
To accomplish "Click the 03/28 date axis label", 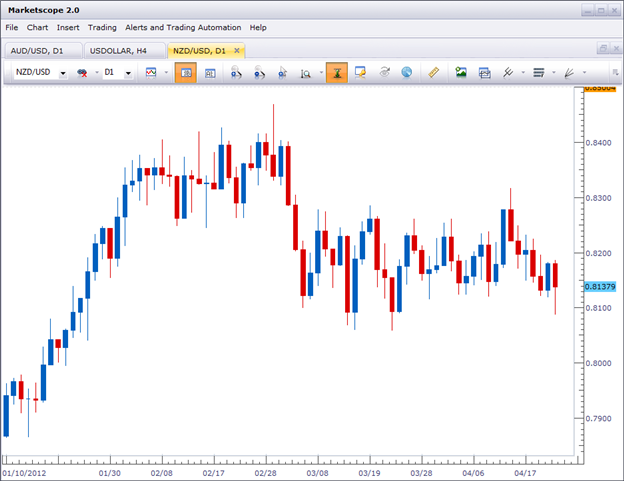I will tap(421, 473).
